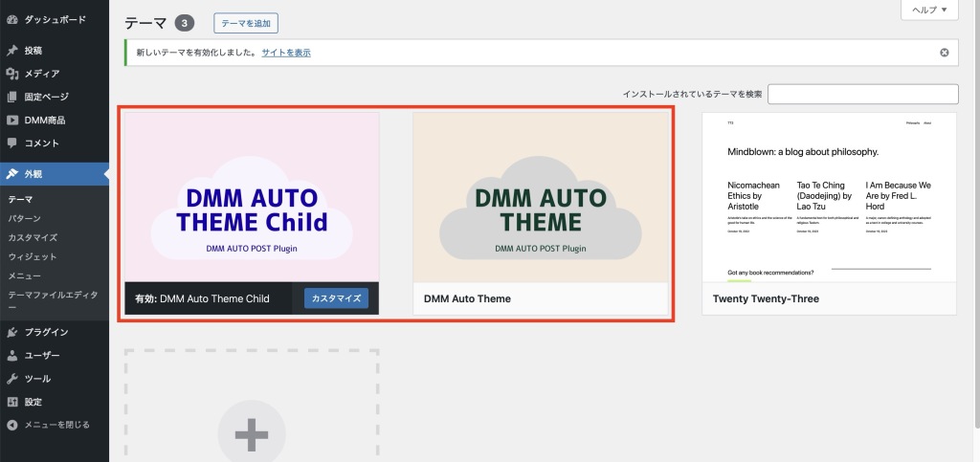Select the DMM Auto Theme thumbnail
This screenshot has width=980, height=462.
541,197
